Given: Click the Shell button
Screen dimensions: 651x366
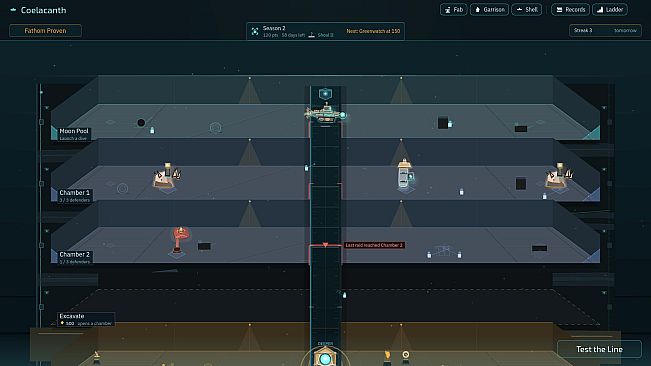Looking at the screenshot, I should pyautogui.click(x=526, y=10).
